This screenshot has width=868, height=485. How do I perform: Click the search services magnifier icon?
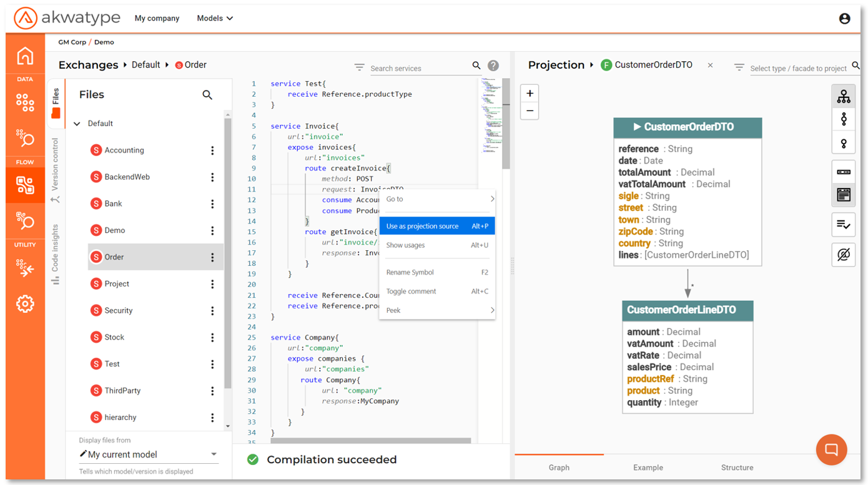pos(476,66)
